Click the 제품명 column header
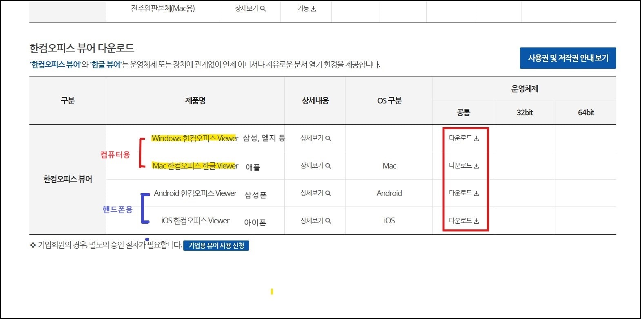The width and height of the screenshot is (644, 319). point(195,101)
